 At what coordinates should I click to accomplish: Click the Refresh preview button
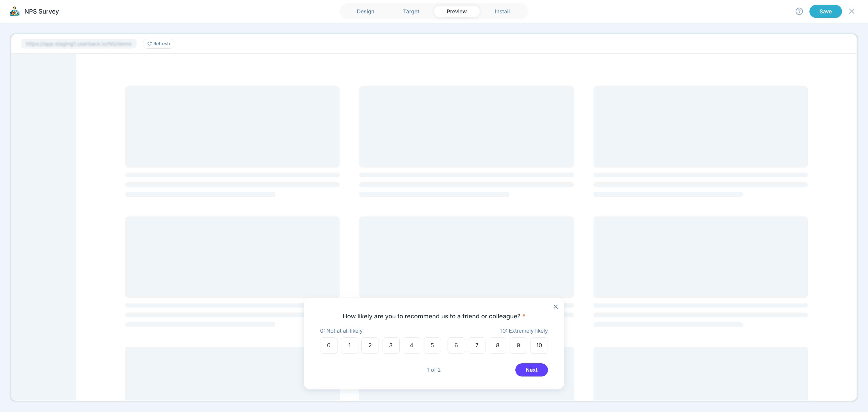point(158,44)
